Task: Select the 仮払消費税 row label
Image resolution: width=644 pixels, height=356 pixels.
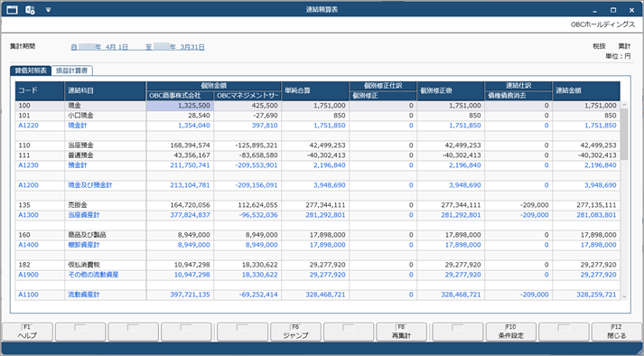Action: (x=84, y=265)
